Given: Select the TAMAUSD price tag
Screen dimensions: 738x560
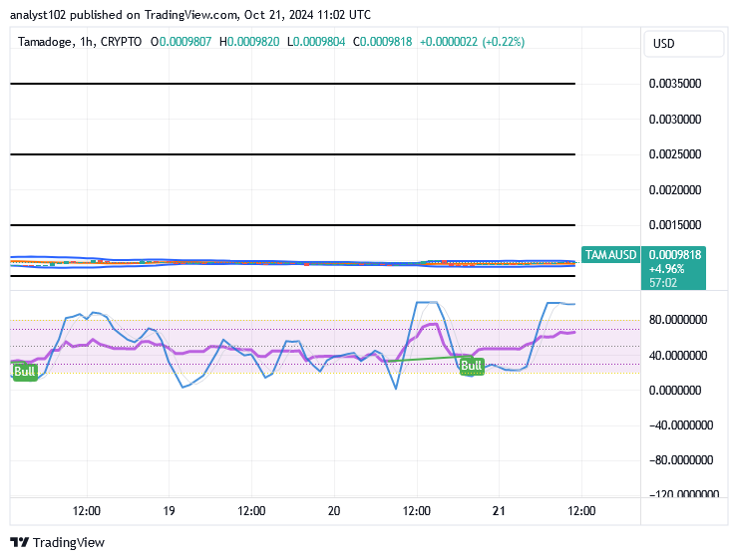Looking at the screenshot, I should click(610, 255).
